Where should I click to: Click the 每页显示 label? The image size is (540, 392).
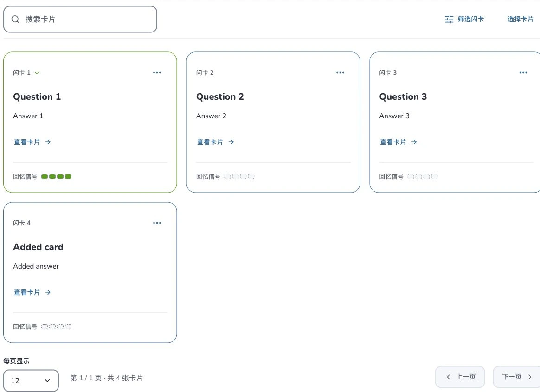17,361
